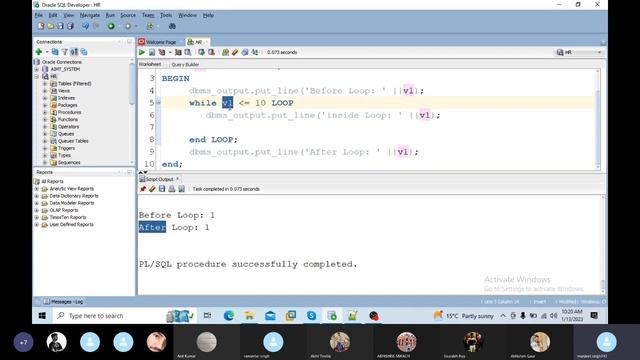Click 'PL/SQL procedure successfully completed.' output text
The image size is (640, 360).
[248, 264]
